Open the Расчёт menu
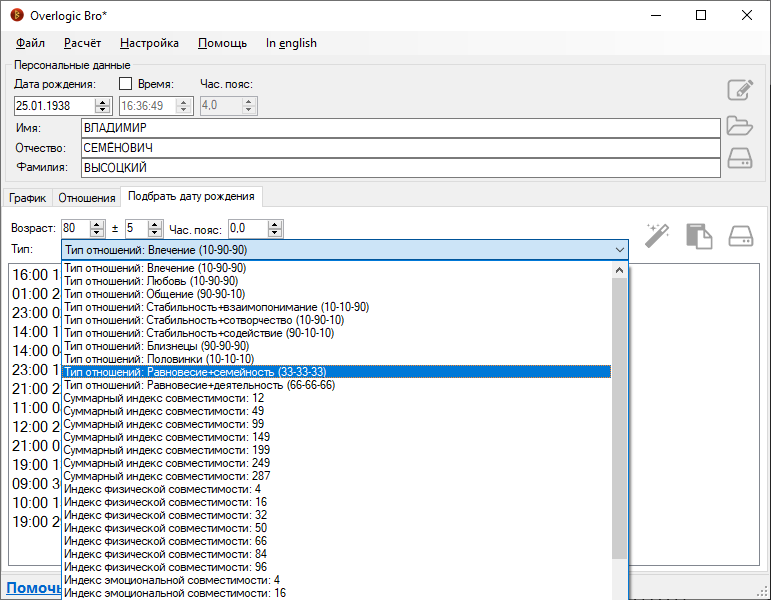Viewport: 771px width, 600px height. tap(82, 43)
